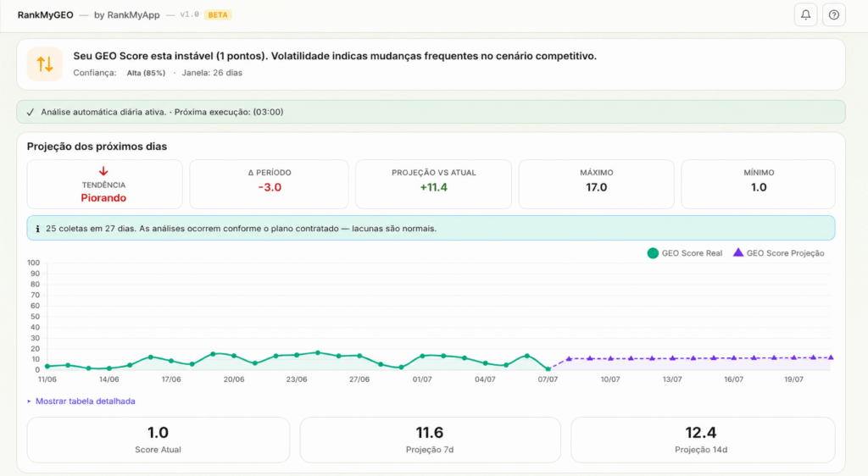Click the Alta (85%) confidence label
868x476 pixels.
tap(146, 73)
